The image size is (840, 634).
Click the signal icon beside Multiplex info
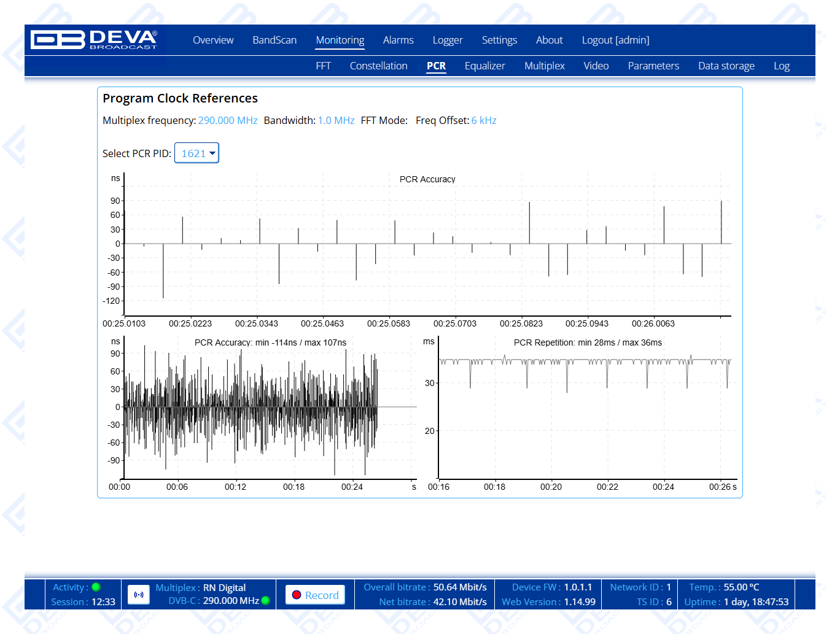coord(139,595)
